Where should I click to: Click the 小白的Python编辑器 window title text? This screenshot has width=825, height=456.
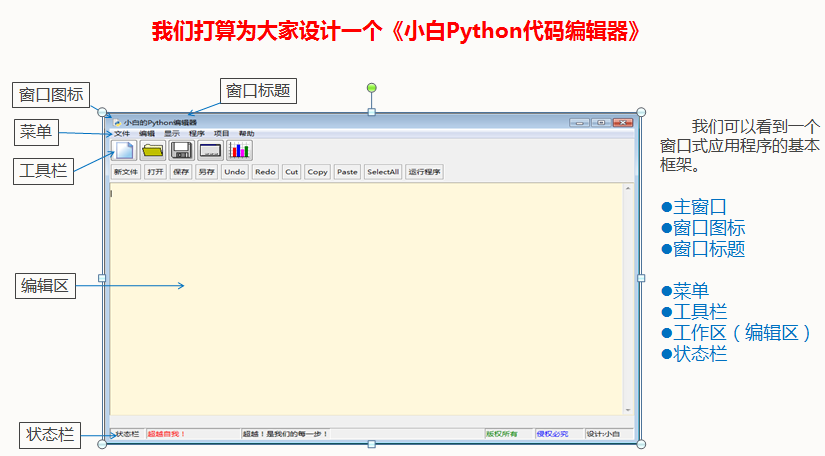tap(160, 123)
